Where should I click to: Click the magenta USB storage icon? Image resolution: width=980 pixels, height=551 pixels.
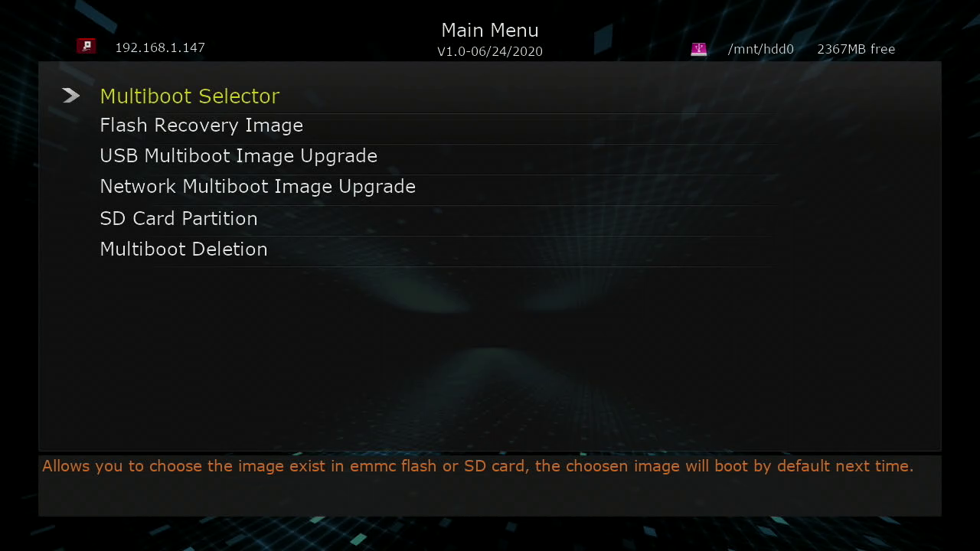point(698,49)
